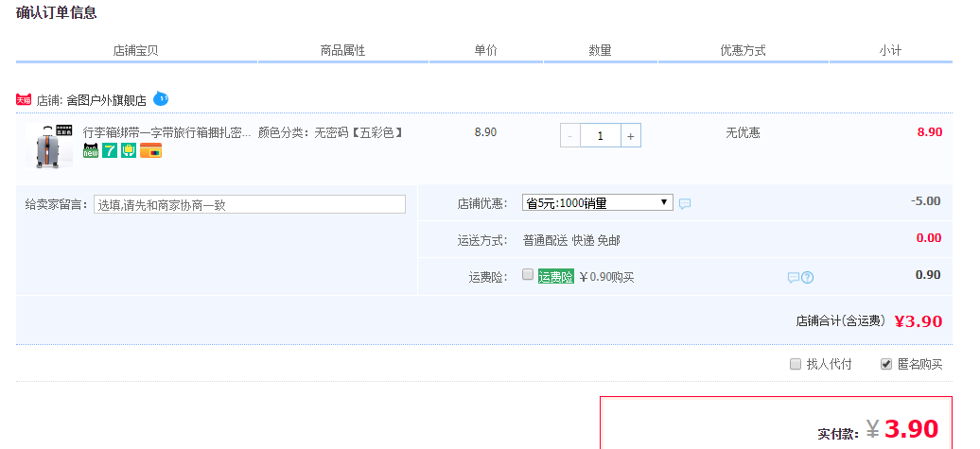Click the 优惠方式 column header
This screenshot has height=449, width=980.
[x=744, y=51]
